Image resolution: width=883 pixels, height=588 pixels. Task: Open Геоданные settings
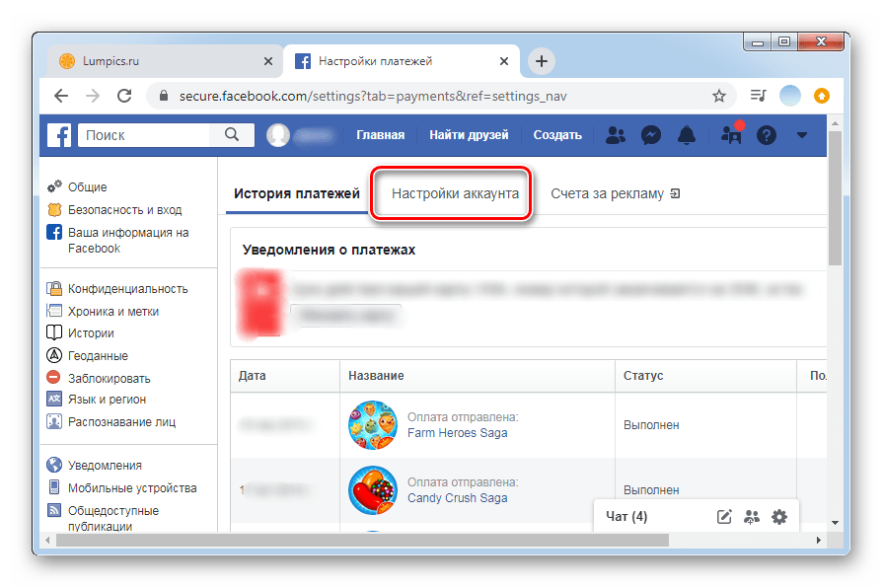(x=98, y=356)
